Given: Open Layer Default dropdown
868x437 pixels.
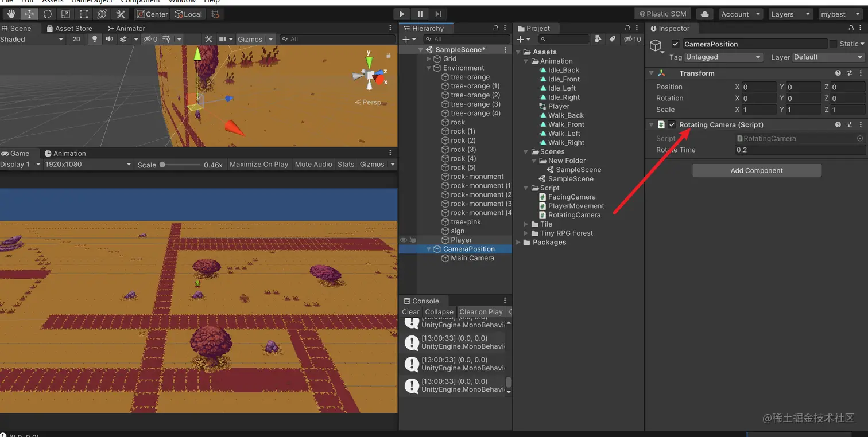Looking at the screenshot, I should click(828, 57).
